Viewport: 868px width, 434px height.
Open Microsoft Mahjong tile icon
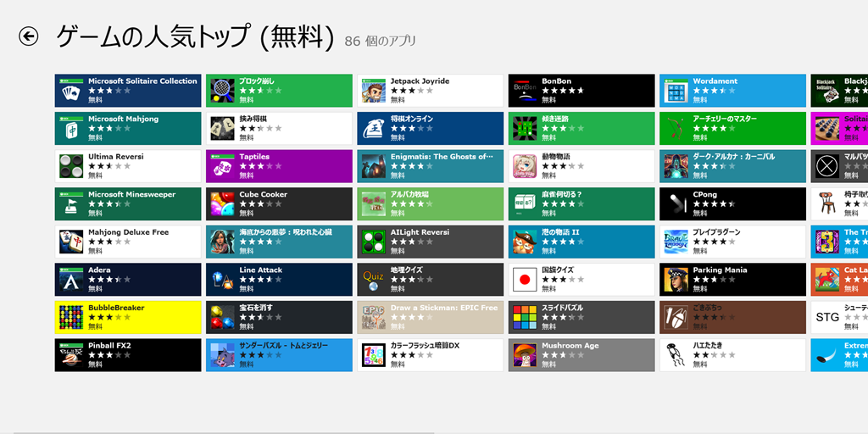71,129
